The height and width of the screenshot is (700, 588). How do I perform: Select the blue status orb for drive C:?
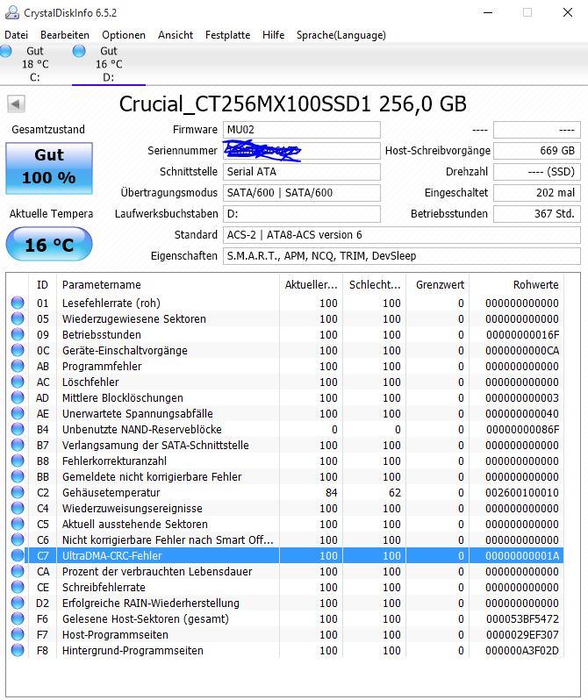pos(5,51)
